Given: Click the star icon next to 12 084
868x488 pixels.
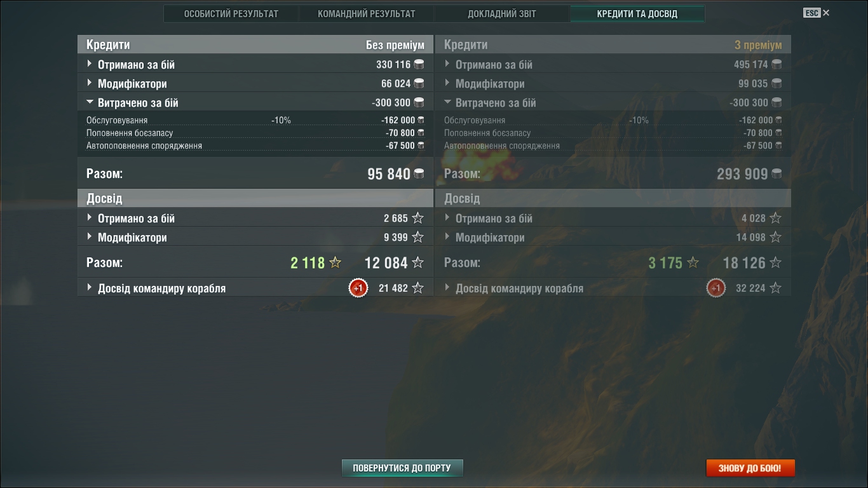Looking at the screenshot, I should tap(417, 262).
